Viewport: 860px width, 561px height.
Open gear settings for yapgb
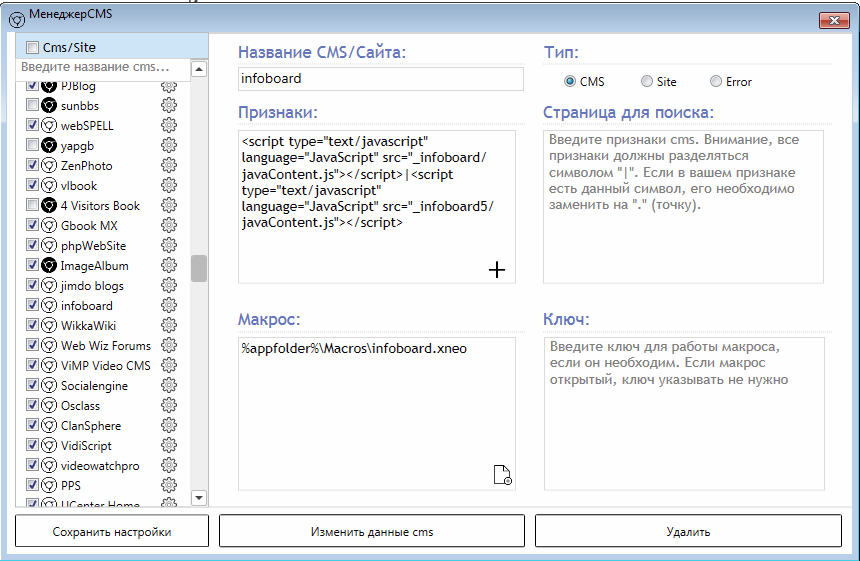point(169,145)
